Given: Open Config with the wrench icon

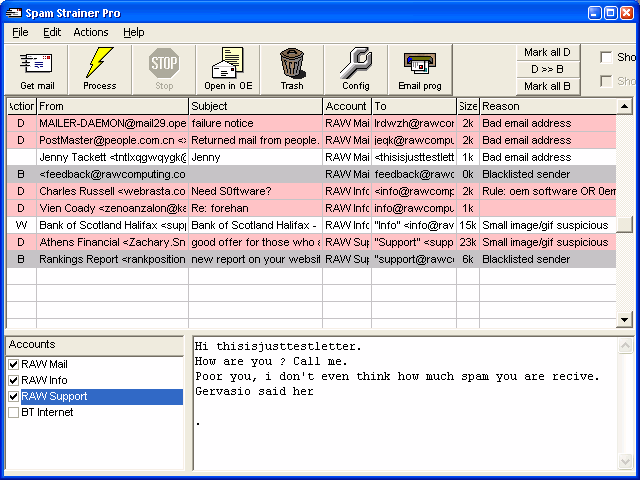Looking at the screenshot, I should coord(355,63).
